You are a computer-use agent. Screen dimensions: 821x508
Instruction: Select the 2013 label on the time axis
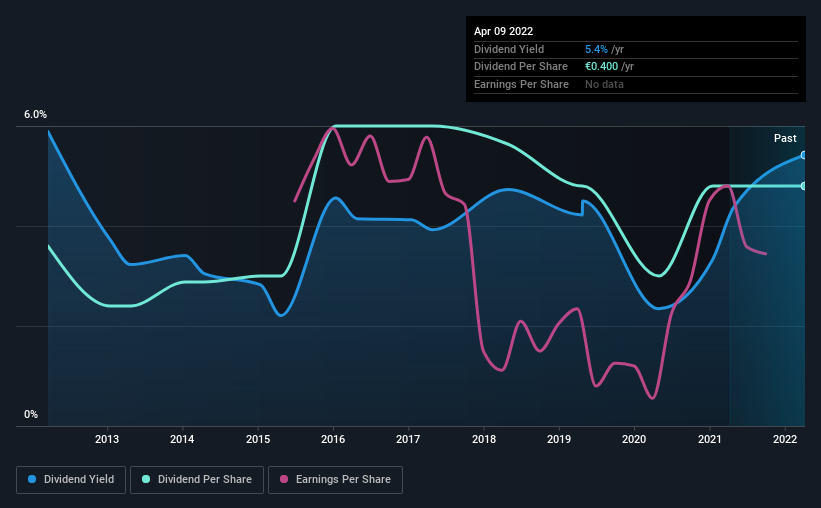(107, 439)
